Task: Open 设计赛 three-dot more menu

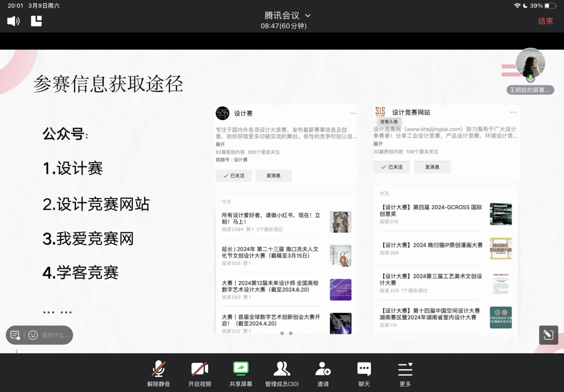Action: [x=353, y=113]
